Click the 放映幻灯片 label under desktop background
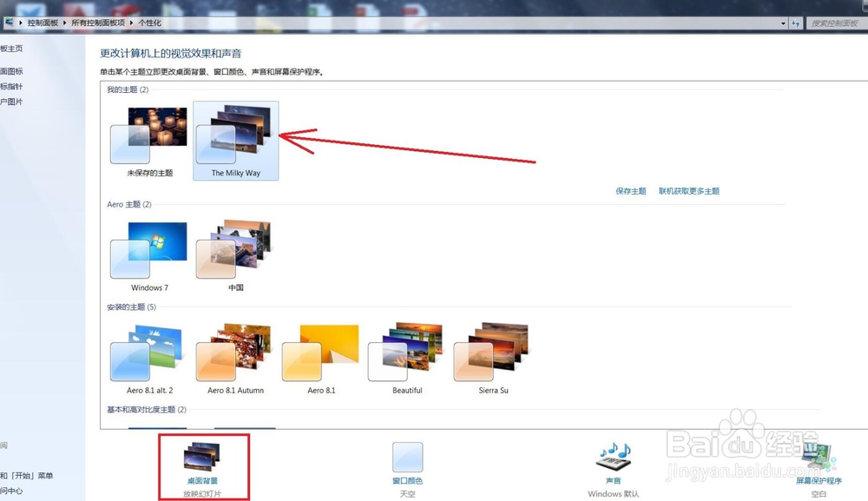 coord(202,494)
